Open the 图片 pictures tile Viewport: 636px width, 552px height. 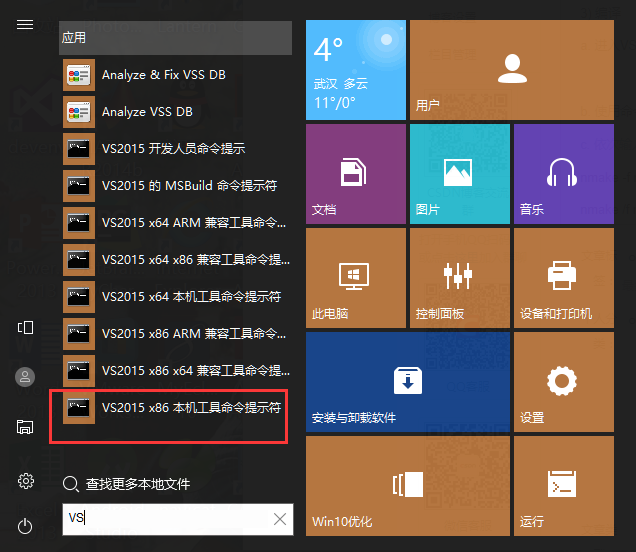[460, 174]
